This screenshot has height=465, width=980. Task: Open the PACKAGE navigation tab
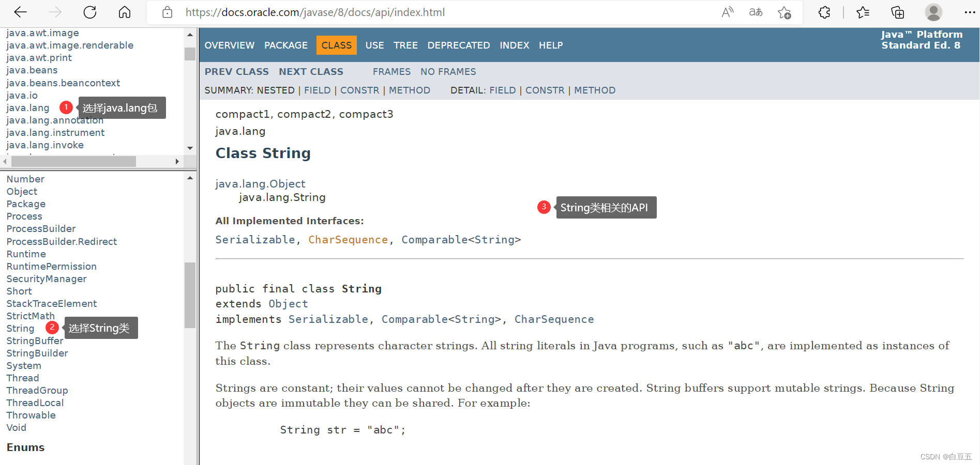point(286,45)
